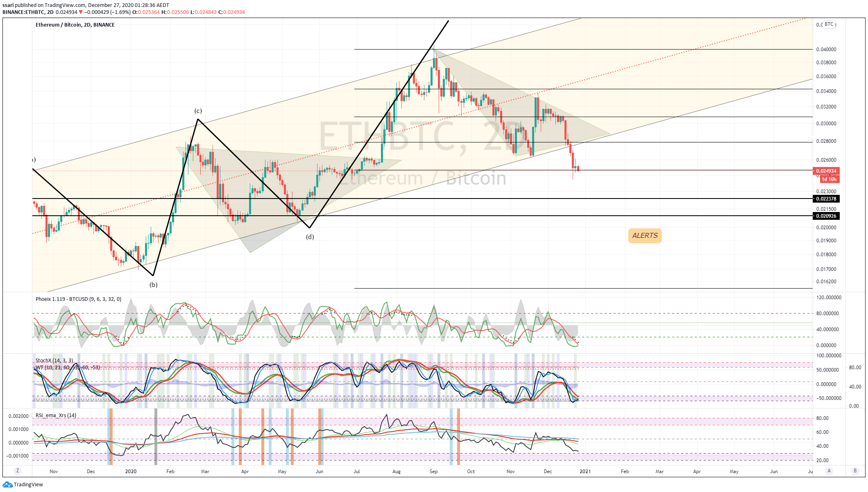Click the (b) wave label on chart
This screenshot has height=492, width=868.
(x=153, y=285)
